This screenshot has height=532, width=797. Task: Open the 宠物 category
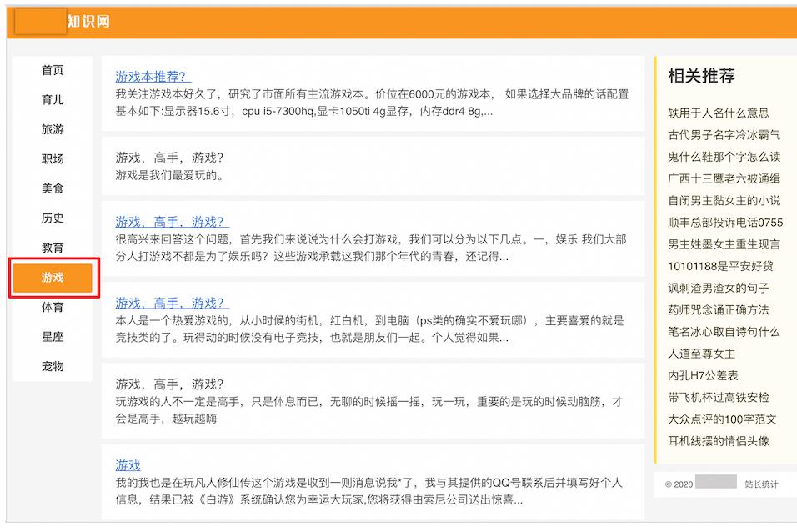point(54,366)
